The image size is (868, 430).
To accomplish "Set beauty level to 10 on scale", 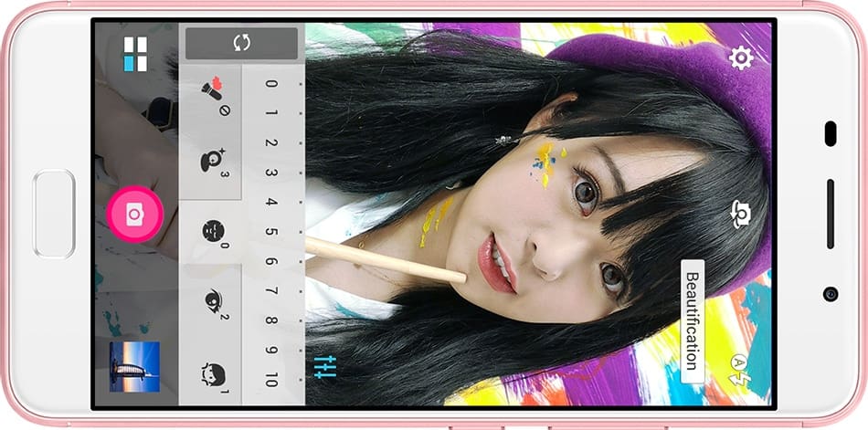I will click(270, 380).
